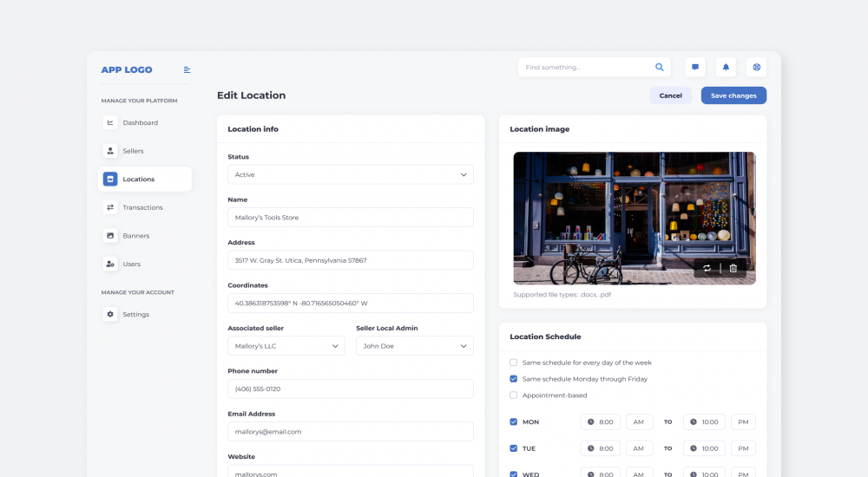Viewport: 868px width, 477px height.
Task: Click the sidebar collapse menu icon
Action: [187, 70]
